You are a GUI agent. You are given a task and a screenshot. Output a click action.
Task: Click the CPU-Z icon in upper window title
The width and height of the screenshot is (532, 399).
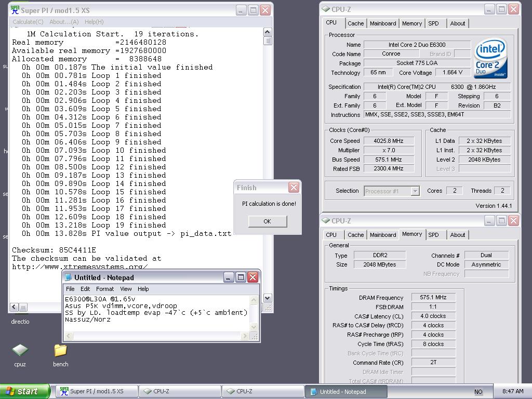click(326, 9)
